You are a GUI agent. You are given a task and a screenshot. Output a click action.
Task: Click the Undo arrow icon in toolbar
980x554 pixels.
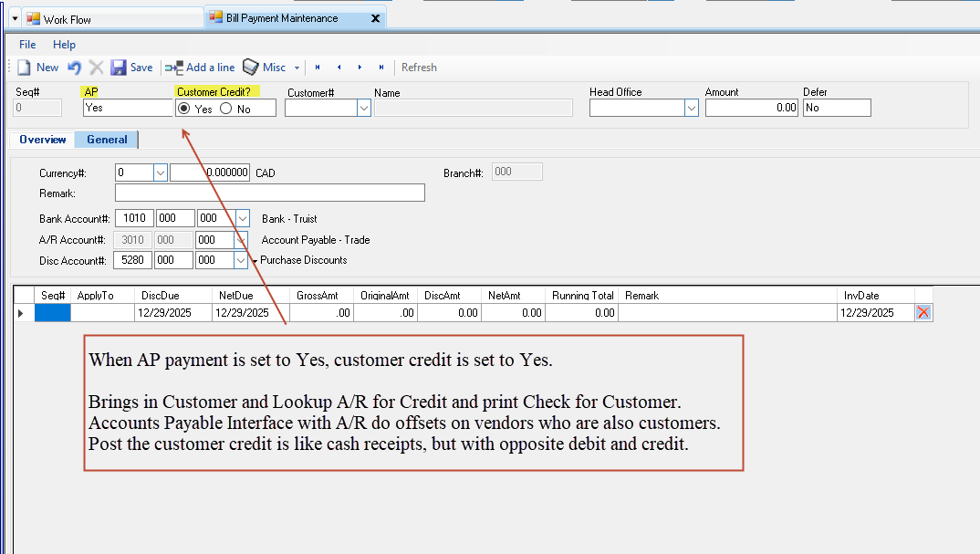(75, 68)
